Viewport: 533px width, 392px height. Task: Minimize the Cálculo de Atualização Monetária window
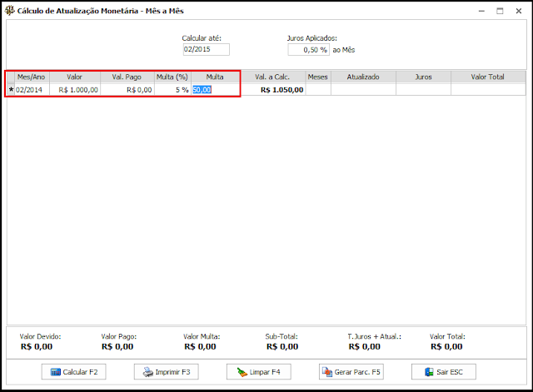click(481, 11)
